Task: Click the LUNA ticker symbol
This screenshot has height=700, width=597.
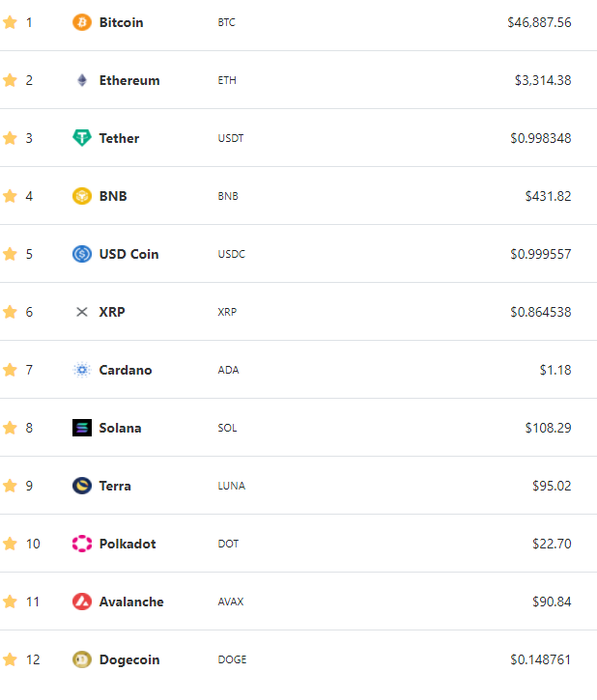Action: click(231, 486)
